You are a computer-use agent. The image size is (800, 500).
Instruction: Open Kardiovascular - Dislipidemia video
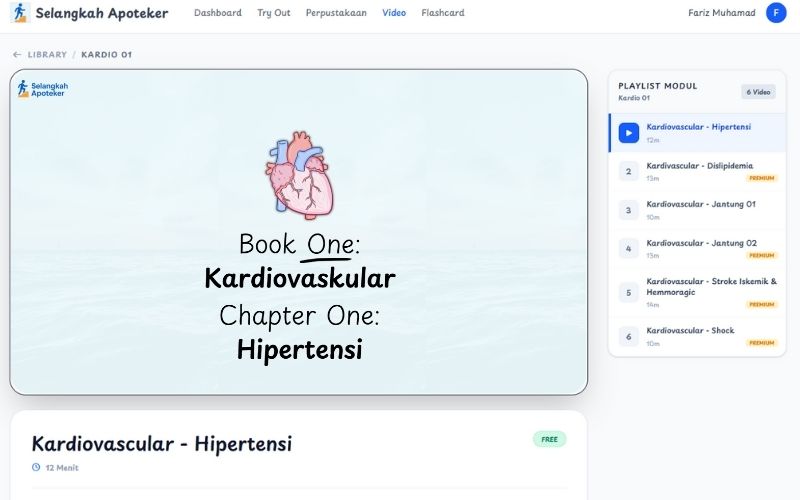click(699, 166)
